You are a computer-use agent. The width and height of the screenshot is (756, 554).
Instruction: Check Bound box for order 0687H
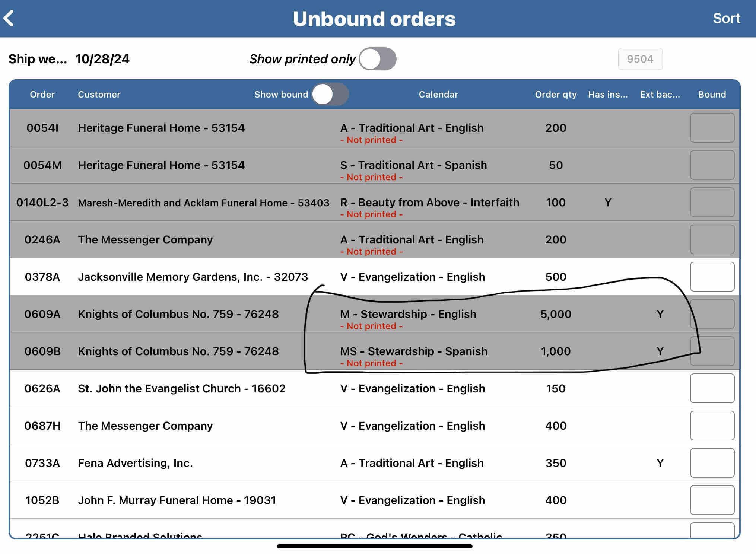[712, 426]
